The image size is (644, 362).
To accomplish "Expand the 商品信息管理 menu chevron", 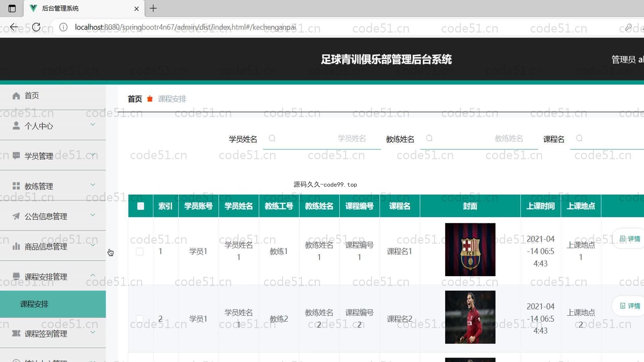I will [x=93, y=245].
